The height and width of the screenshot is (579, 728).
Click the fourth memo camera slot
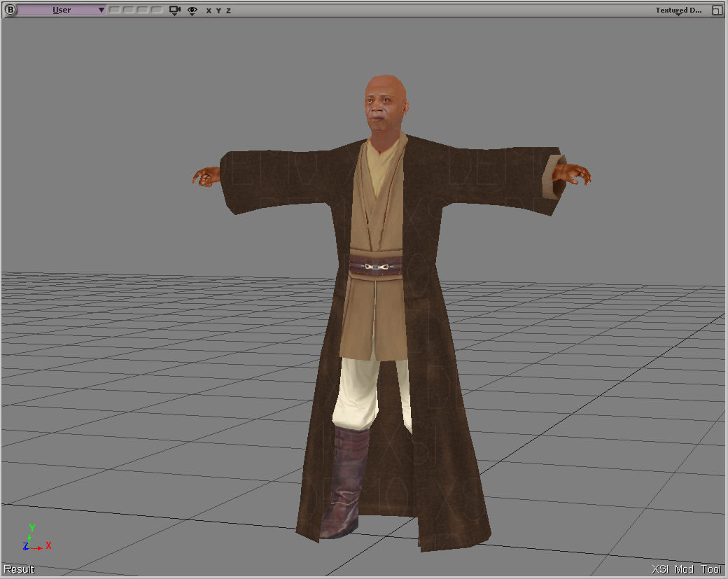[157, 10]
